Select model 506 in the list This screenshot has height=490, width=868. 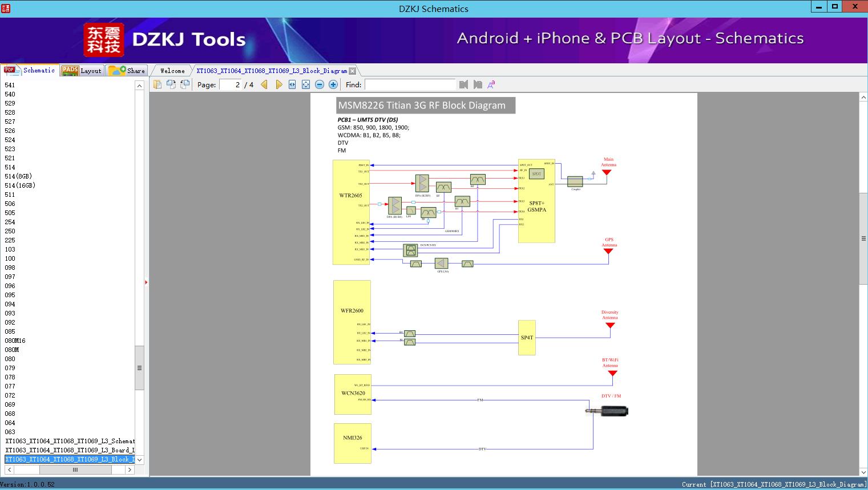[x=10, y=204]
